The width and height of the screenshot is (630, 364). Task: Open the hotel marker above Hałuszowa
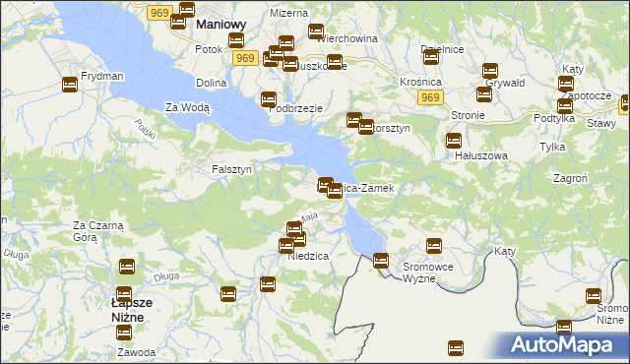454,141
